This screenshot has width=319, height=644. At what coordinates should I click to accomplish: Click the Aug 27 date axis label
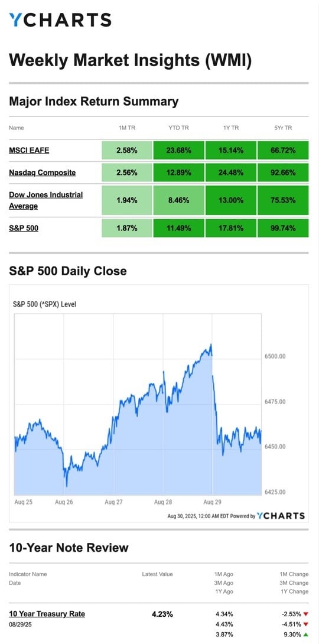[112, 502]
